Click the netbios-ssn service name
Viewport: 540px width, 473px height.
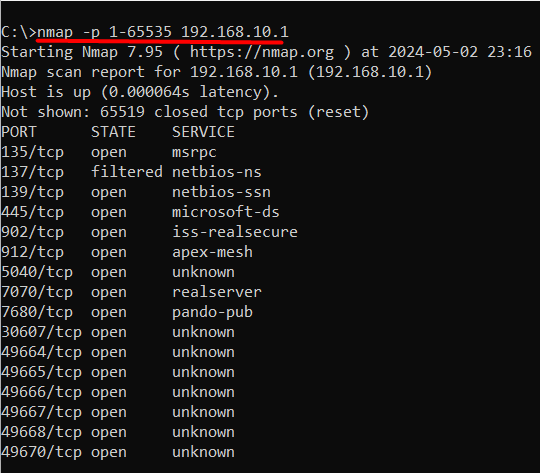coord(221,192)
